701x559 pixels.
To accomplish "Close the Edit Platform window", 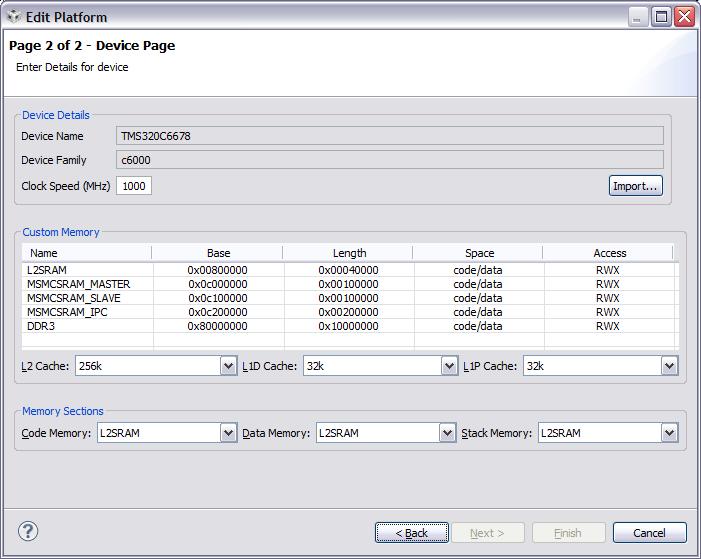I will pos(684,17).
